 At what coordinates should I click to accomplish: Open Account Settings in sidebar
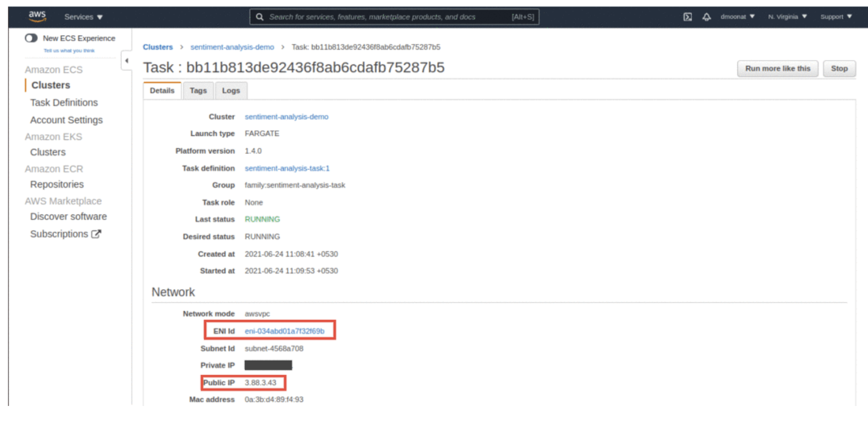point(66,120)
